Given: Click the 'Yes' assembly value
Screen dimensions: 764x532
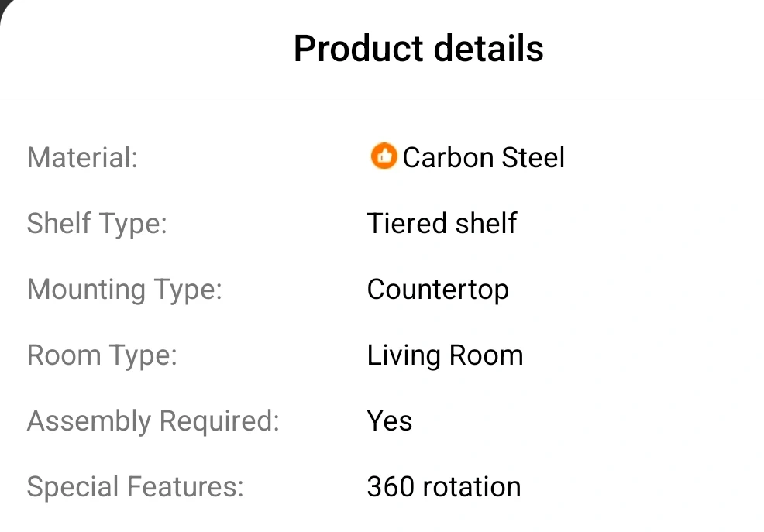Looking at the screenshot, I should (x=389, y=421).
